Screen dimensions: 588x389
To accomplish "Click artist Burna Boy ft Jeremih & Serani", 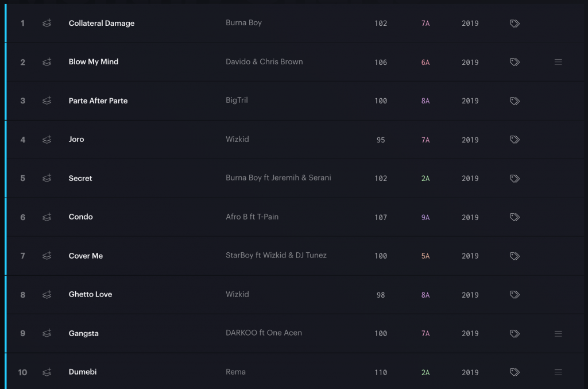I will click(x=278, y=178).
